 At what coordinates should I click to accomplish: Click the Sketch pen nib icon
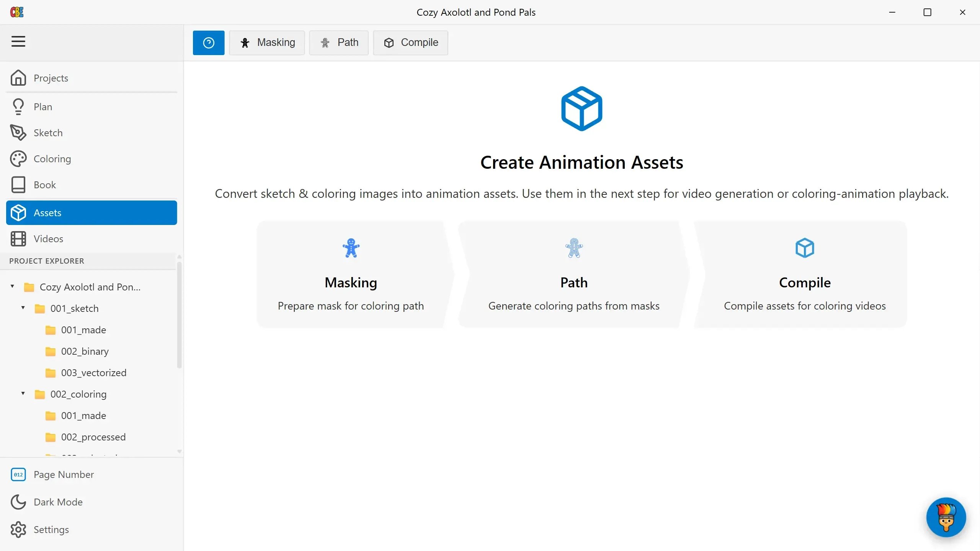pyautogui.click(x=18, y=133)
